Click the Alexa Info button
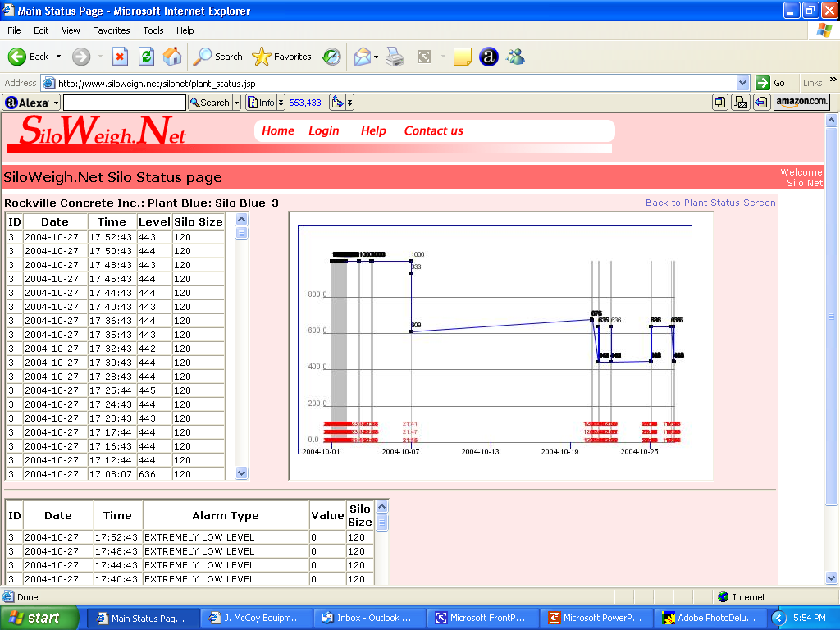840x630 pixels. (x=262, y=103)
